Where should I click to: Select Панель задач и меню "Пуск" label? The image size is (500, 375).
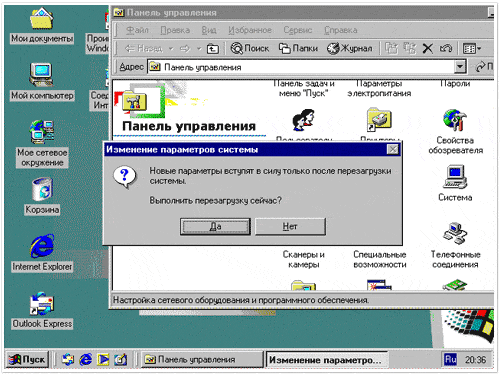[x=304, y=88]
